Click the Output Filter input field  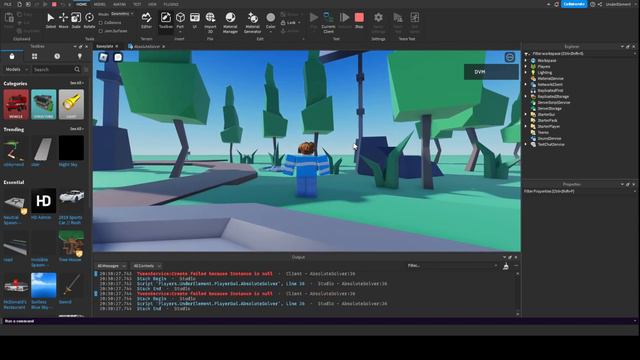[x=452, y=266]
